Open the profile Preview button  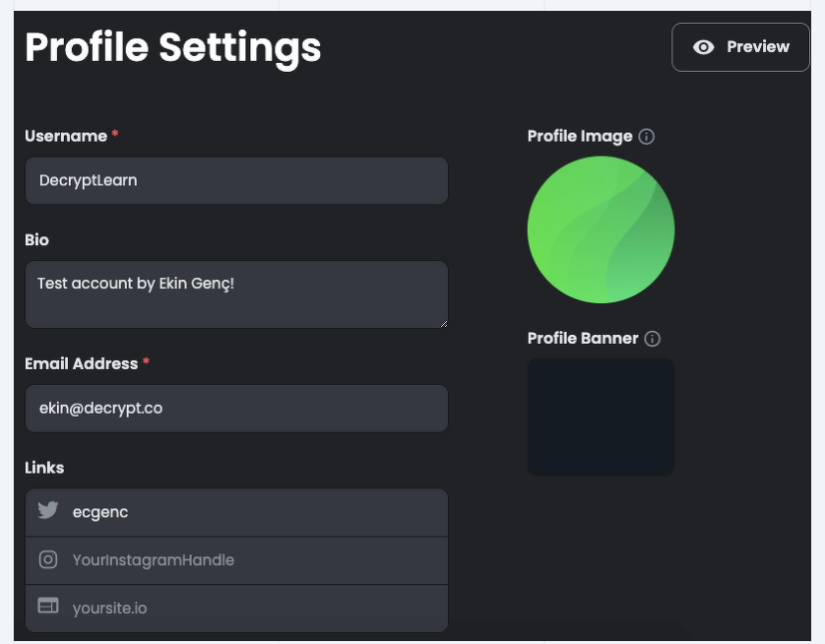tap(740, 47)
